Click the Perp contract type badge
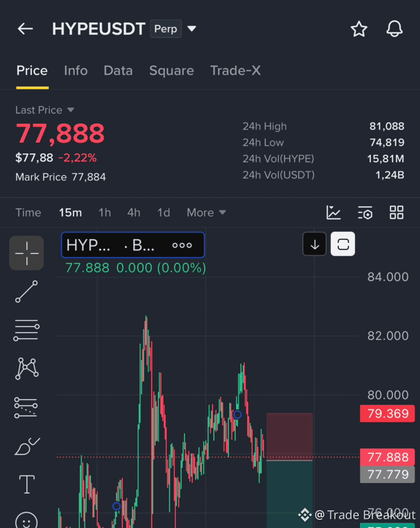This screenshot has width=420, height=528. pyautogui.click(x=166, y=29)
